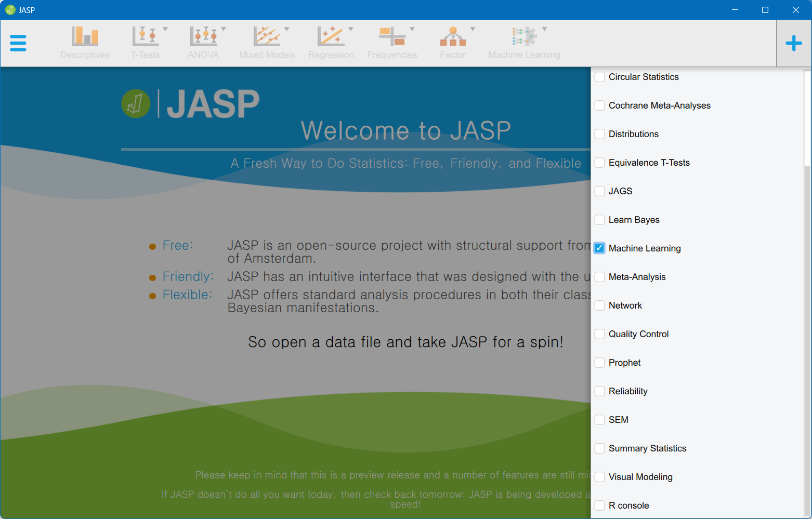Click the Machine Learning ribbon label

click(524, 55)
